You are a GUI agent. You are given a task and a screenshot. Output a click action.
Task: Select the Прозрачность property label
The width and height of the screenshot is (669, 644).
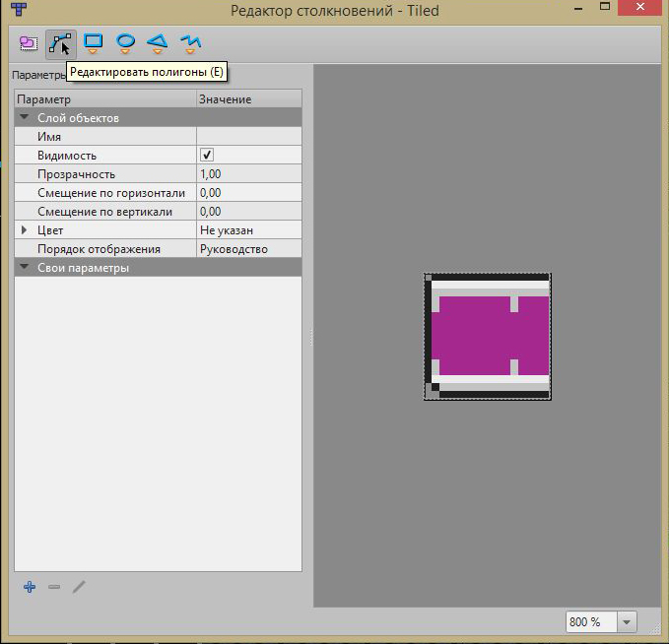coord(77,174)
